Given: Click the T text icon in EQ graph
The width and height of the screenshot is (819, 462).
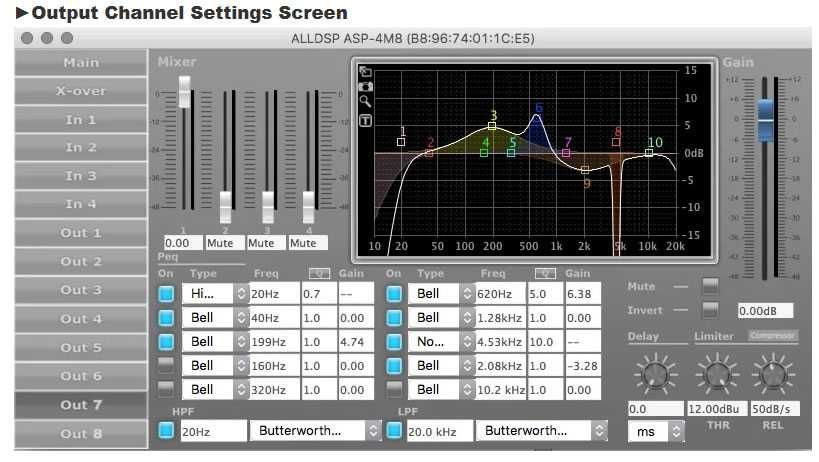Looking at the screenshot, I should click(365, 121).
